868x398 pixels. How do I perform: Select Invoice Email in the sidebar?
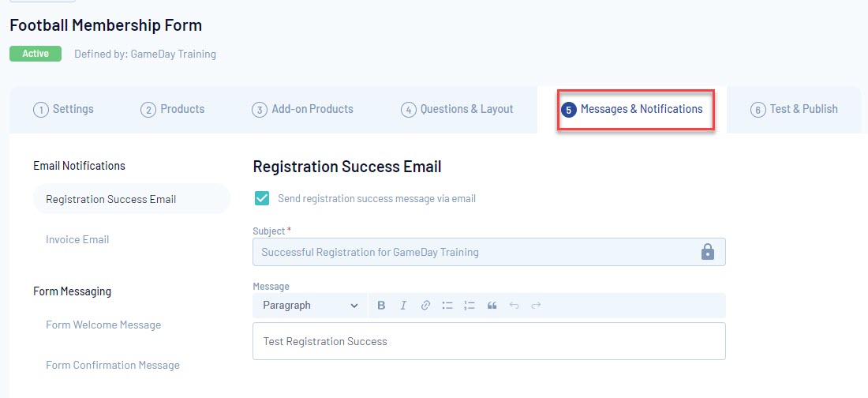[x=77, y=239]
